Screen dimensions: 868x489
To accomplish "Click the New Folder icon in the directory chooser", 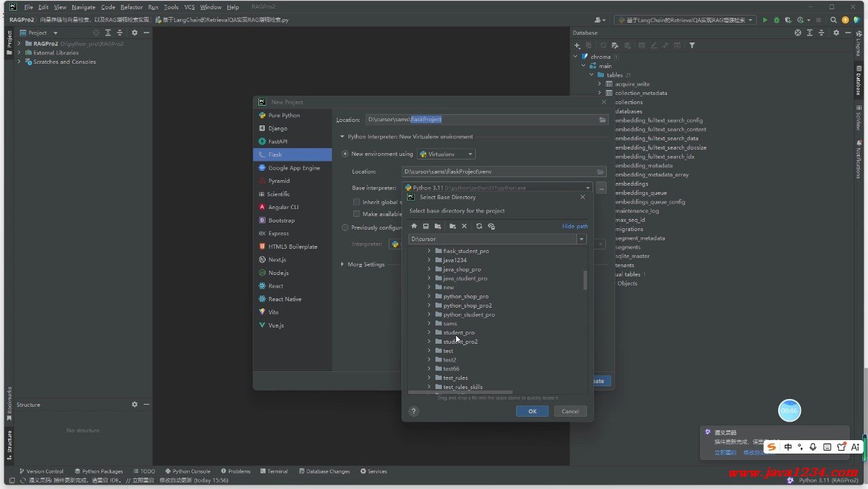I will (452, 226).
